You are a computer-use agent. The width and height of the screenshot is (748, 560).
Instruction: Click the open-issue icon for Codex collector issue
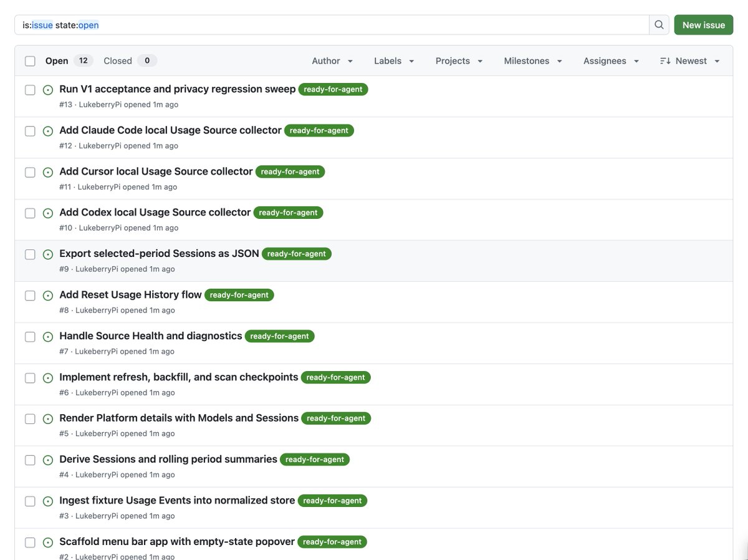point(48,213)
